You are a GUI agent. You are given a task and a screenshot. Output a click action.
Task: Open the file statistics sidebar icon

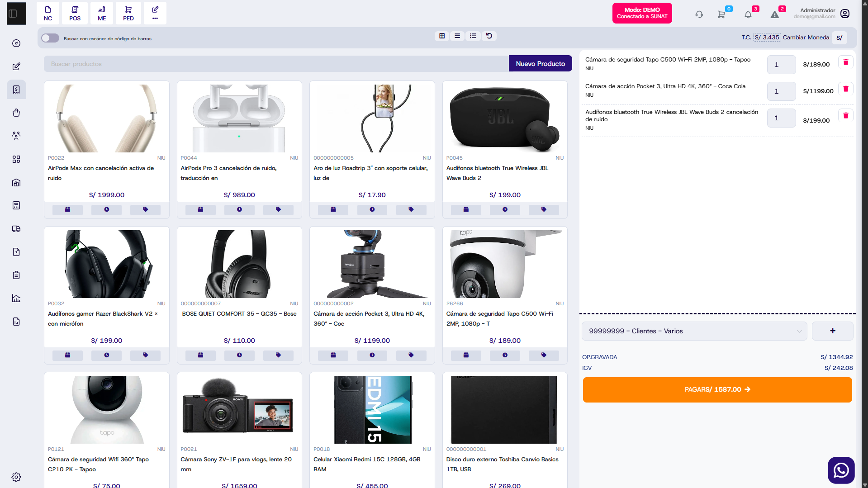click(16, 322)
